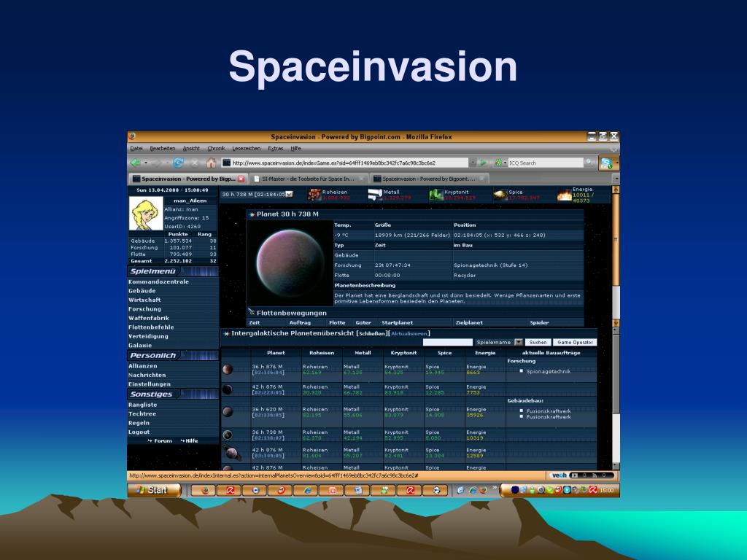Click the Internet Explorer quick launch icon
This screenshot has width=747, height=560.
[x=472, y=490]
